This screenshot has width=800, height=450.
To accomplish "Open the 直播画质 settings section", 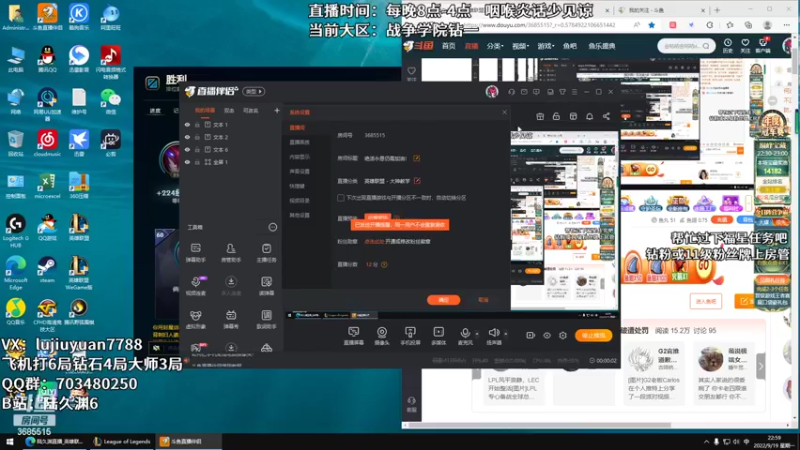I will pyautogui.click(x=299, y=142).
